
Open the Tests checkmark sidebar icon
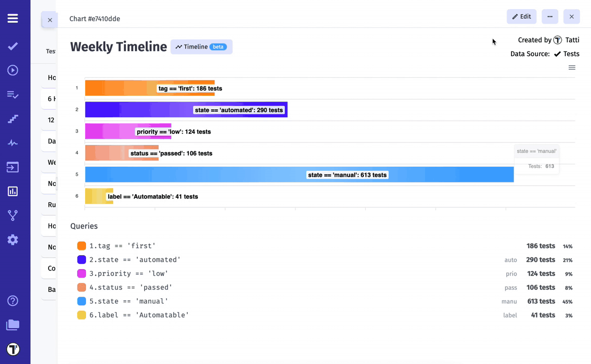coord(13,47)
